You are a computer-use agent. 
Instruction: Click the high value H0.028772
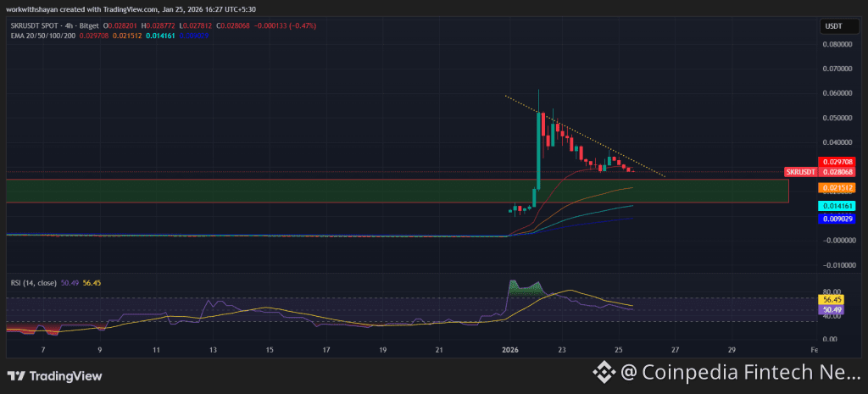(159, 26)
